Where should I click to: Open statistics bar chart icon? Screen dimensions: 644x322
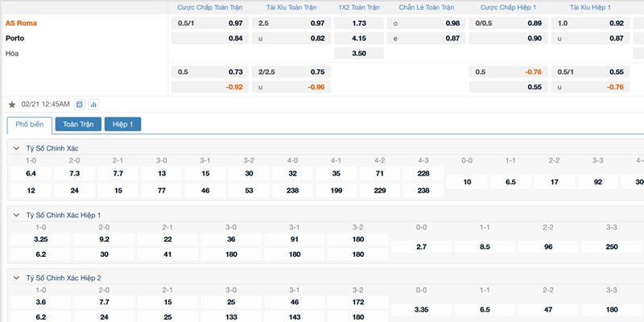pyautogui.click(x=93, y=105)
